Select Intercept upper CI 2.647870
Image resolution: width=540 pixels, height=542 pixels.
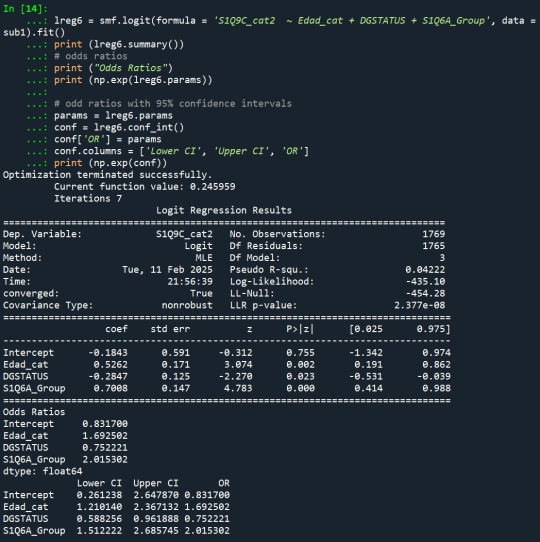point(156,495)
